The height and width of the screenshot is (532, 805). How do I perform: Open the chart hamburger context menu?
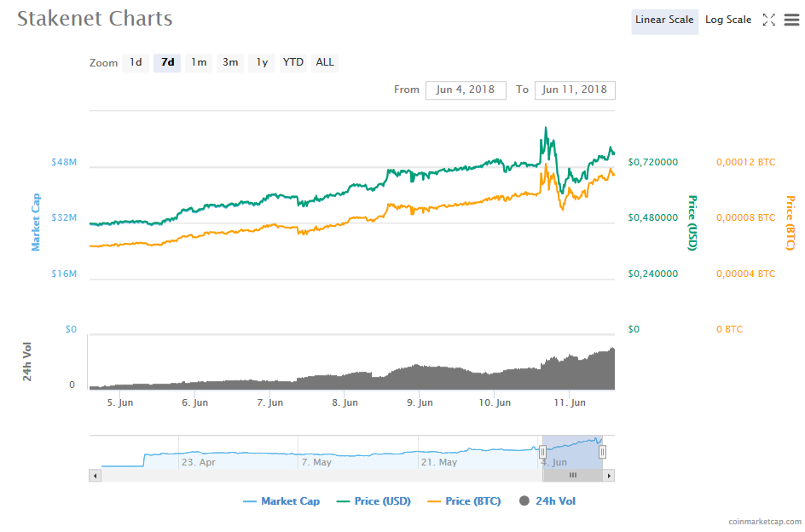point(791,20)
